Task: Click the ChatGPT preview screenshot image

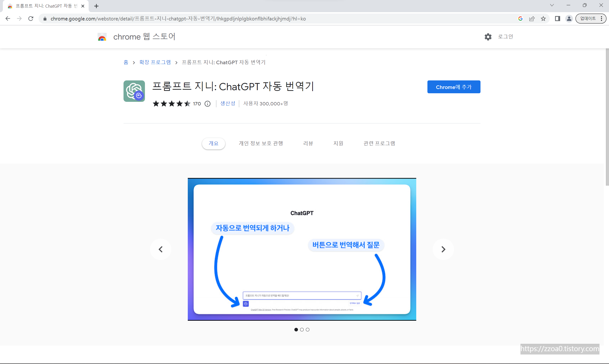Action: [302, 249]
